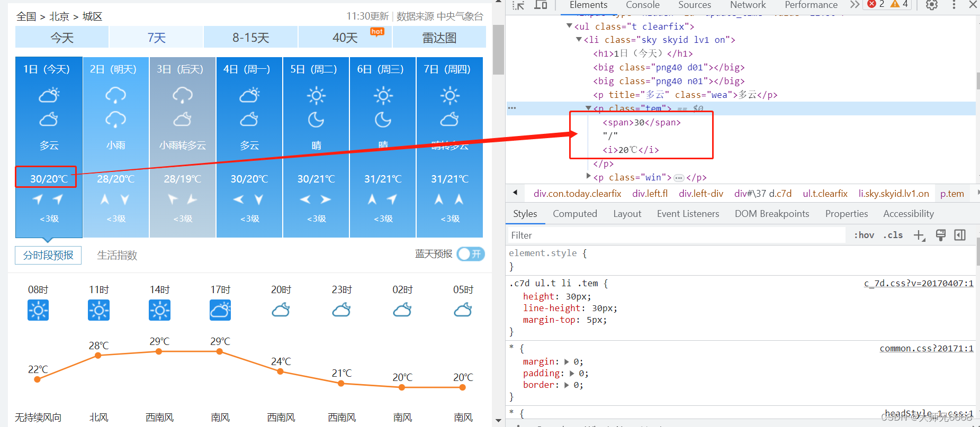
Task: Switch the 蓝天预报 toggle
Action: (471, 254)
